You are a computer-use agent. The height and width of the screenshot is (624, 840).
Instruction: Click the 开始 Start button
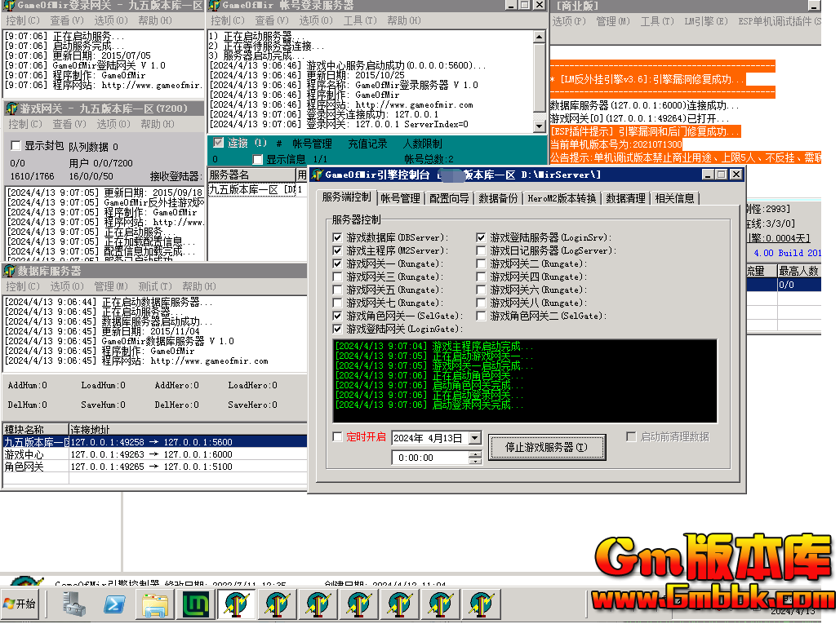(20, 604)
